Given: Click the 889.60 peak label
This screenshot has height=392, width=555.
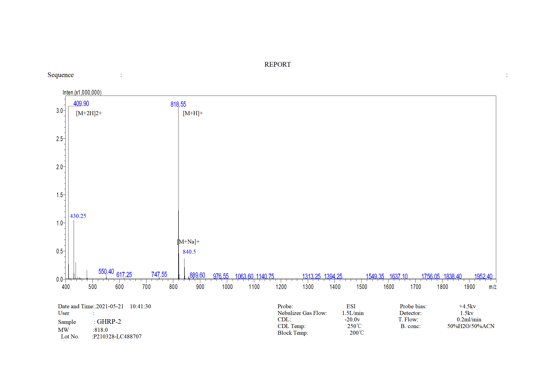Looking at the screenshot, I should 197,275.
